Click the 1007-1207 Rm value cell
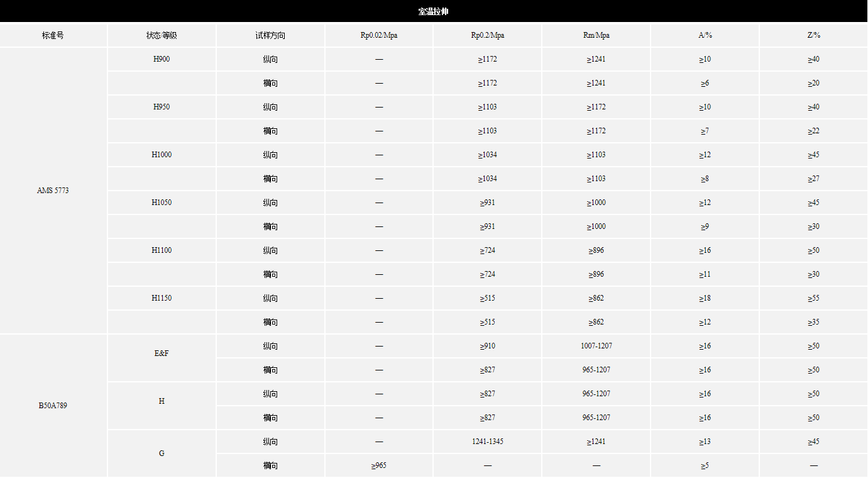This screenshot has height=478, width=868. click(x=596, y=346)
